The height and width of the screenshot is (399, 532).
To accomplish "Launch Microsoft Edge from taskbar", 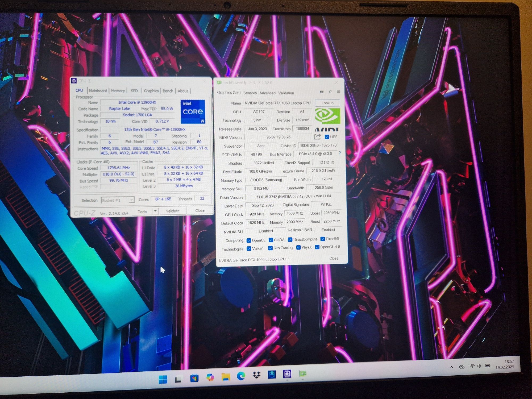I will [x=241, y=376].
